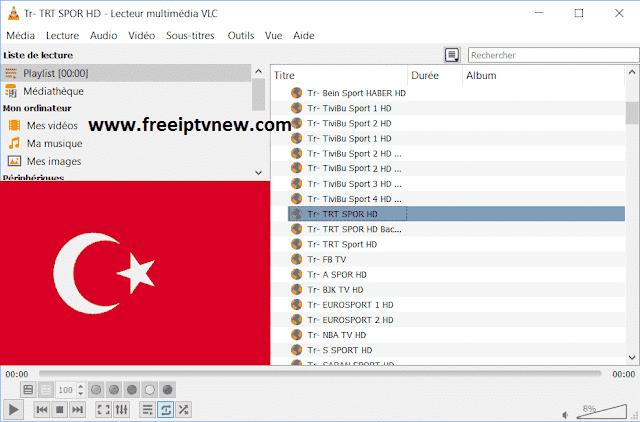Click the Rechercher search field

pos(553,55)
